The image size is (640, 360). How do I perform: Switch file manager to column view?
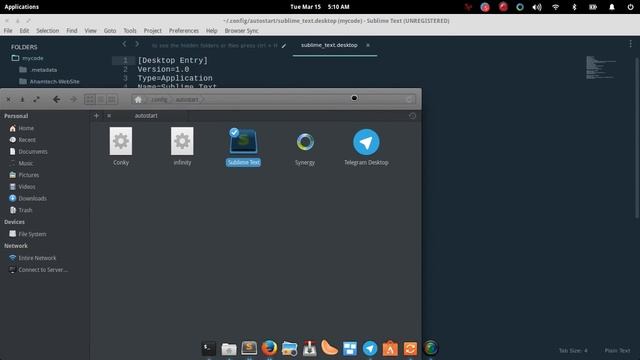pyautogui.click(x=112, y=99)
